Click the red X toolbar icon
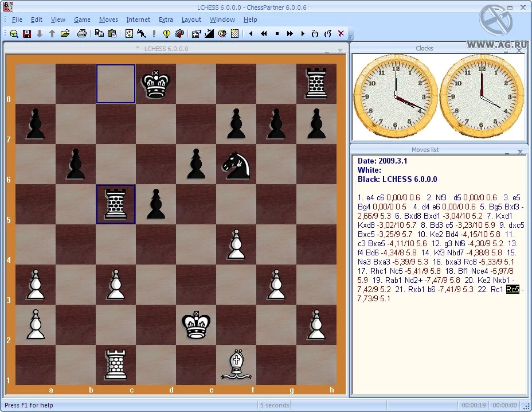This screenshot has height=412, width=532. (341, 33)
